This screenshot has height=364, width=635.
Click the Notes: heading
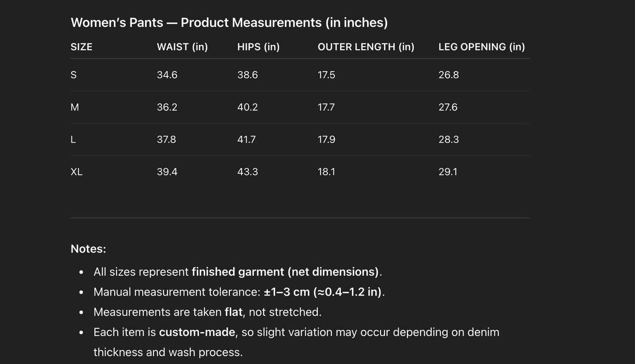tap(88, 249)
